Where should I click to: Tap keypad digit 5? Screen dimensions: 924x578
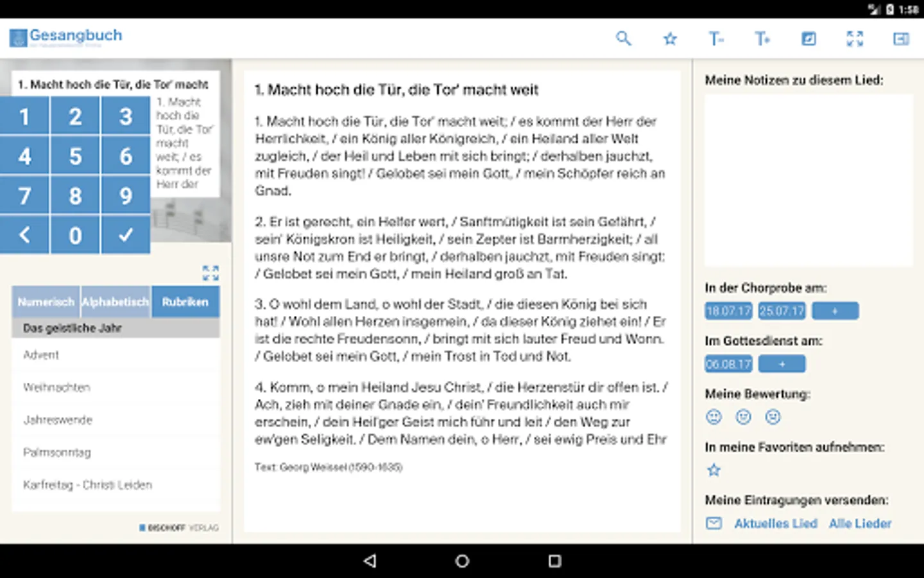(x=75, y=156)
